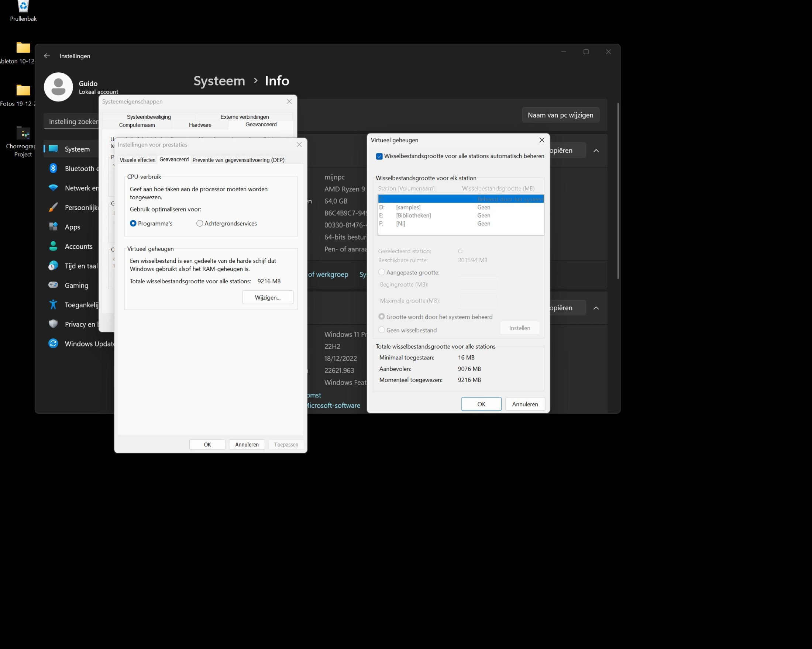Click Wijzigen button for virtueel geheugen

pos(268,297)
